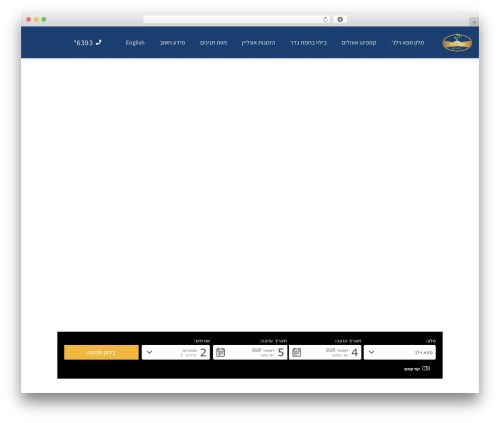Viewport: 500px width, 423px height.
Task: Switch site language to English
Action: [135, 43]
